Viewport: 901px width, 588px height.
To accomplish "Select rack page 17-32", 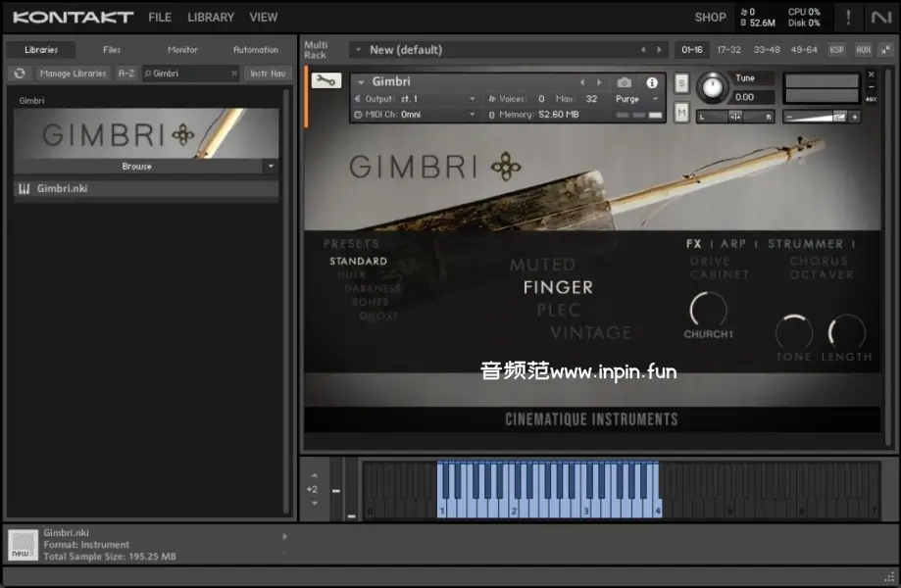I will (728, 50).
